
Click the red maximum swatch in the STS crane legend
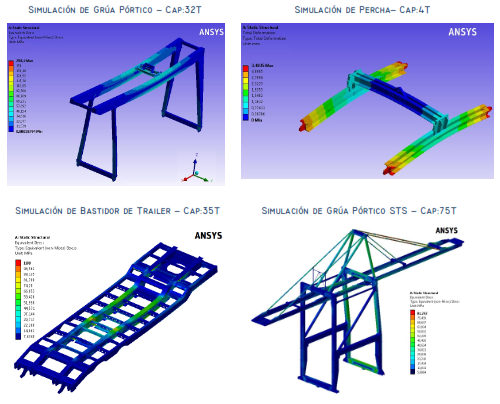[x=412, y=313]
